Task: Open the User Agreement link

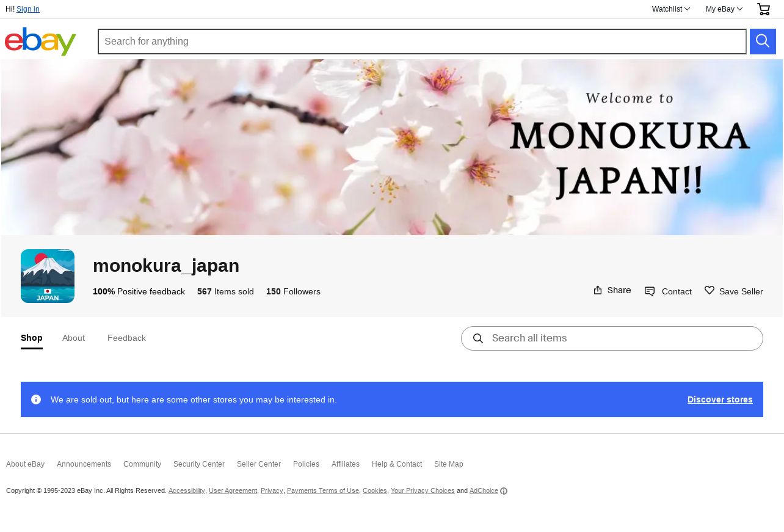Action: pos(233,490)
